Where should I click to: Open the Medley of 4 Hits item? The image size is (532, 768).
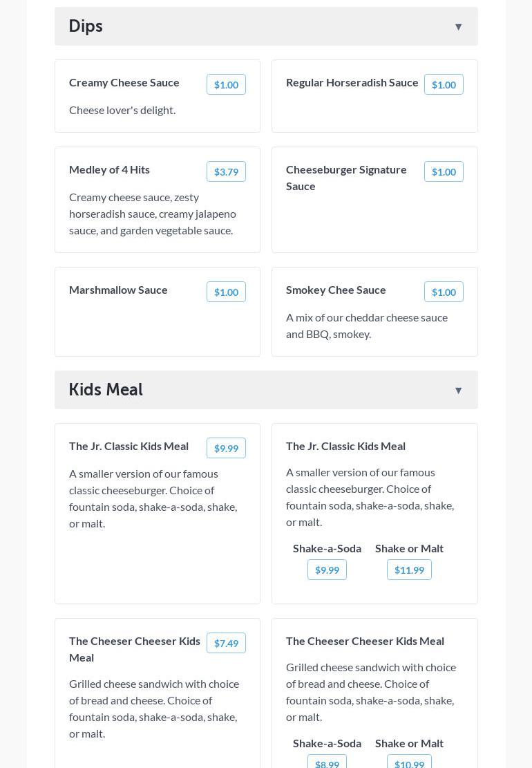tap(109, 169)
